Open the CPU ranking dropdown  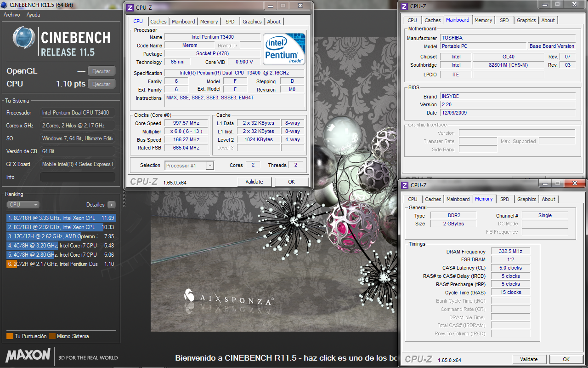23,205
